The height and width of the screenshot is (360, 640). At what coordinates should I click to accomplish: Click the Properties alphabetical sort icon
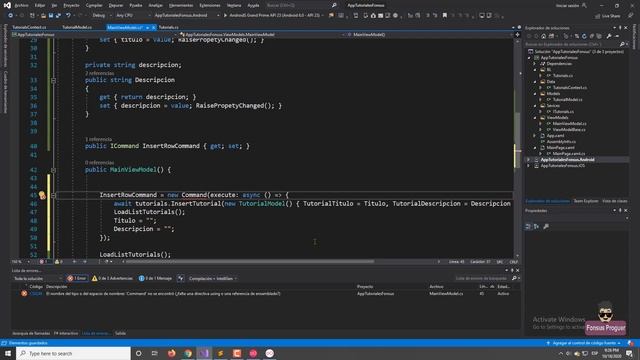(x=536, y=226)
